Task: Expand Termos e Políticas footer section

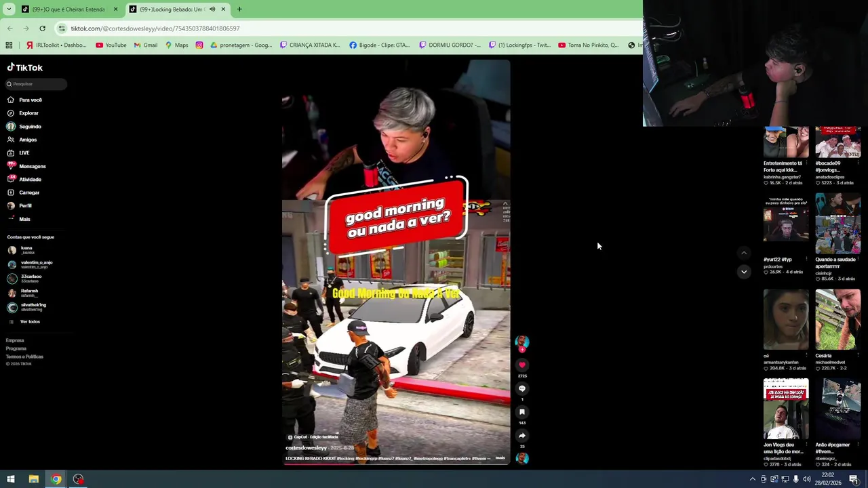Action: 24,357
